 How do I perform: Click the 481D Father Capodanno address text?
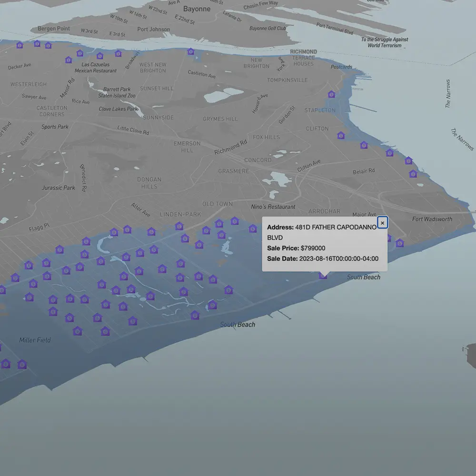coord(335,228)
